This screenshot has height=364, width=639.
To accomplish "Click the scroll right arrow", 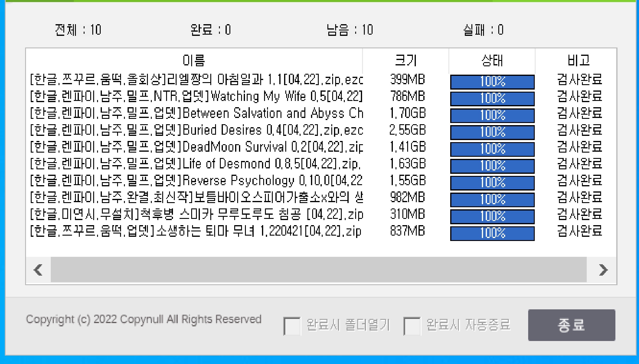I will (x=603, y=270).
